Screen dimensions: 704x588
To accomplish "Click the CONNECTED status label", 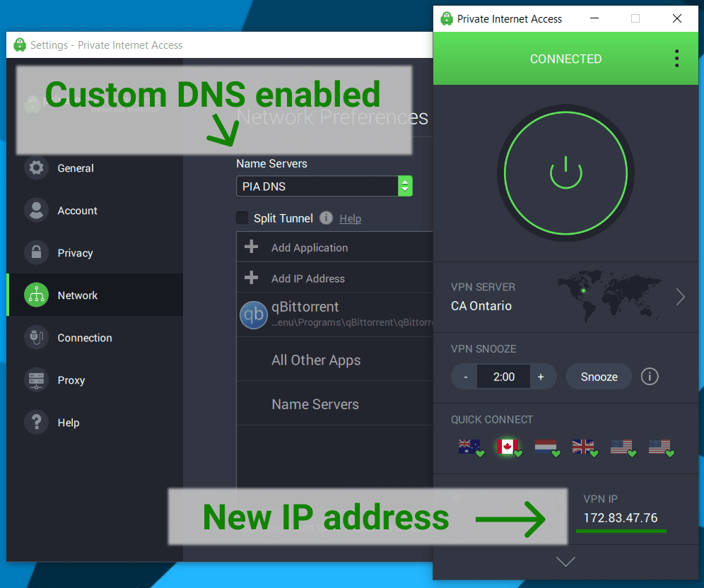I will tap(565, 59).
